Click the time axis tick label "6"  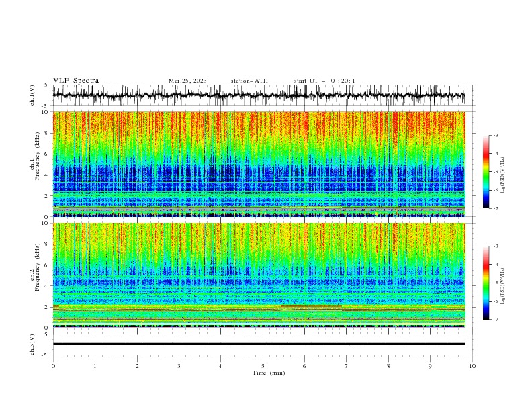[304, 366]
